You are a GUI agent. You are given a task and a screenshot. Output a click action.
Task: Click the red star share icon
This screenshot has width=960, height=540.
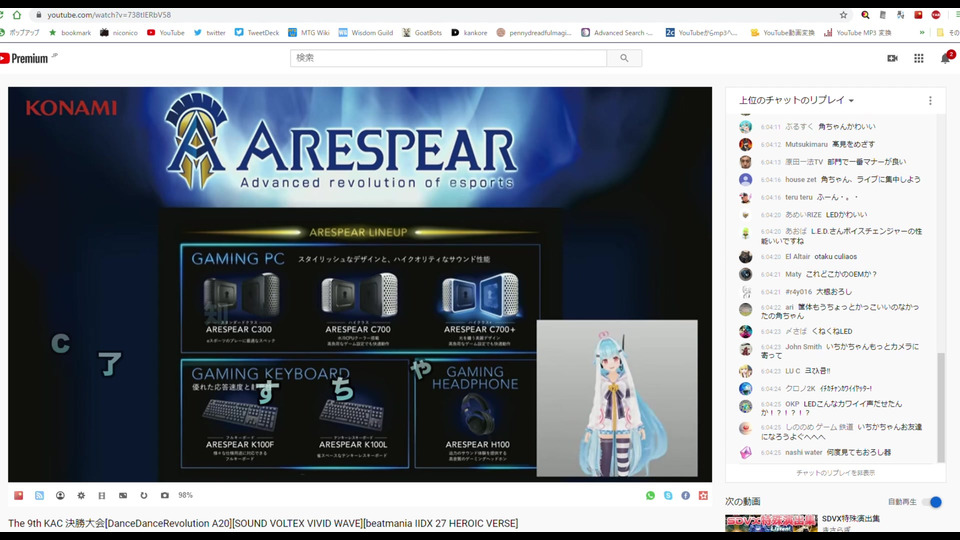[x=703, y=495]
